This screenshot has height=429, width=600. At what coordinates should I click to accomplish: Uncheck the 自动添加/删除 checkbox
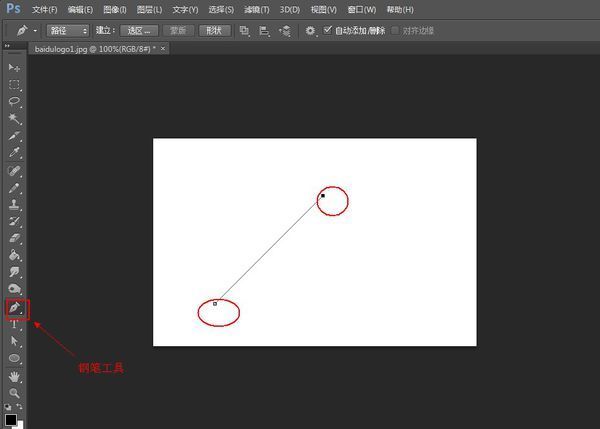tap(328, 30)
